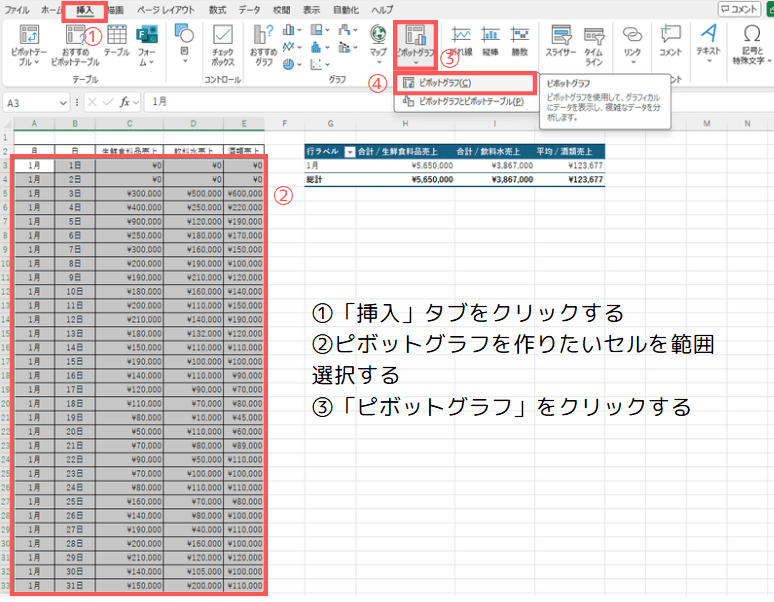Insert a column or bar chart
This screenshot has height=602, width=774.
pyautogui.click(x=289, y=30)
